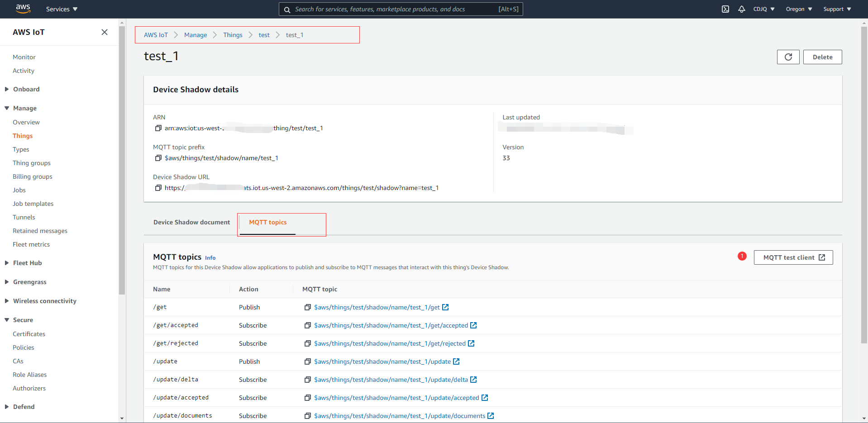Open Activity in the sidebar
This screenshot has height=423, width=868.
(x=24, y=71)
